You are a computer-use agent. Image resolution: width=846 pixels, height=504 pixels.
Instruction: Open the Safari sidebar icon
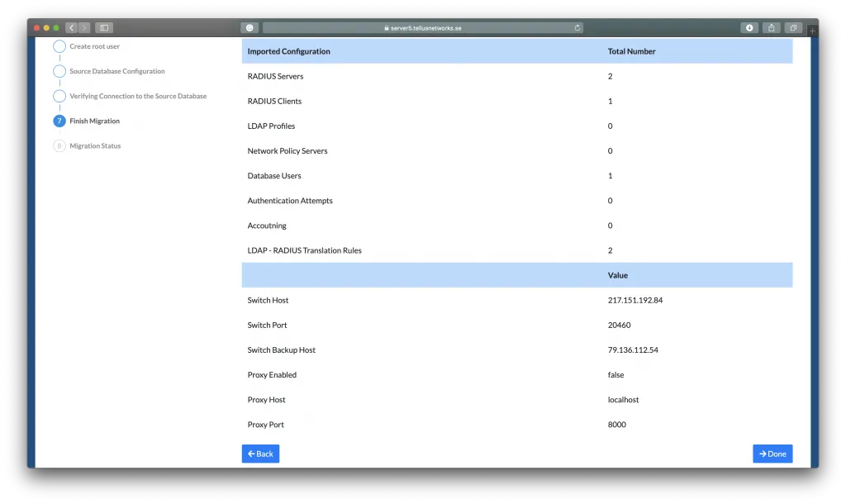pos(104,26)
